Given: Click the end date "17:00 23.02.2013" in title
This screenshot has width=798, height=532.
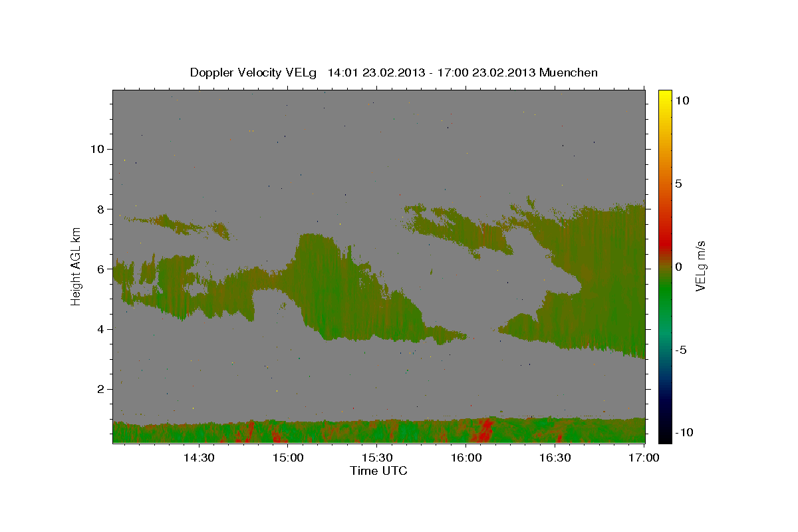Looking at the screenshot, I should point(485,72).
